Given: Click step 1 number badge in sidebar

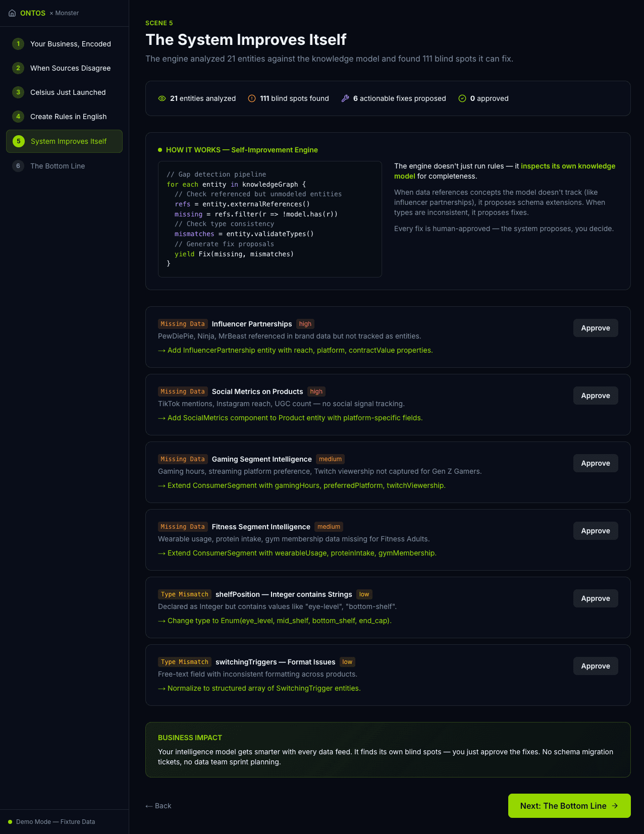Looking at the screenshot, I should point(18,44).
